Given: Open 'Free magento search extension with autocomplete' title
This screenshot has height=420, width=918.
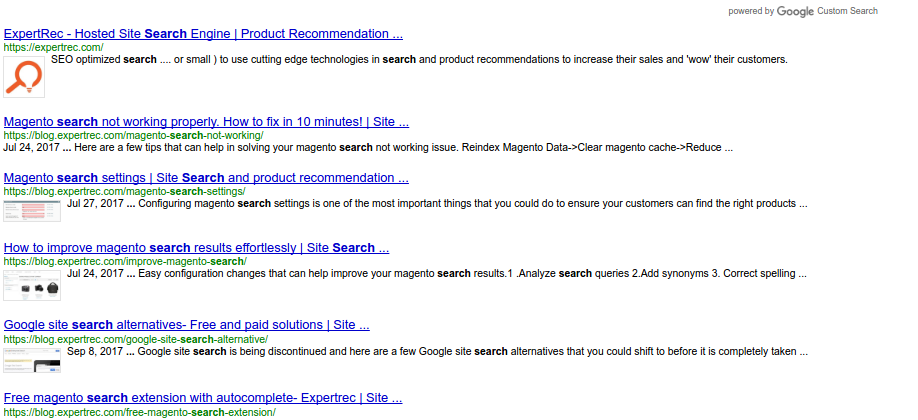Looking at the screenshot, I should [x=203, y=398].
